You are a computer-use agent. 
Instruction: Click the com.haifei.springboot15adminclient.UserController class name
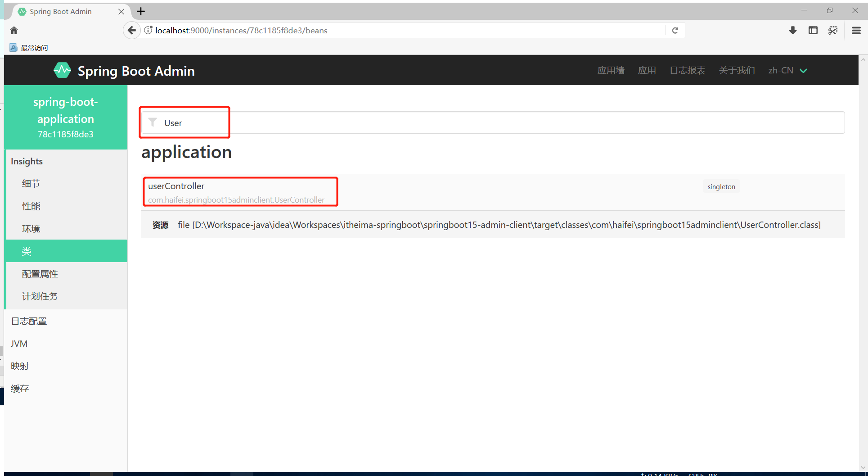pos(236,199)
